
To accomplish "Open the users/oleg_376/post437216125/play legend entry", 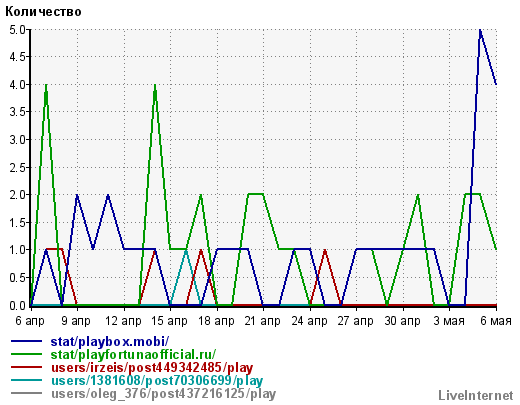I will tap(163, 394).
